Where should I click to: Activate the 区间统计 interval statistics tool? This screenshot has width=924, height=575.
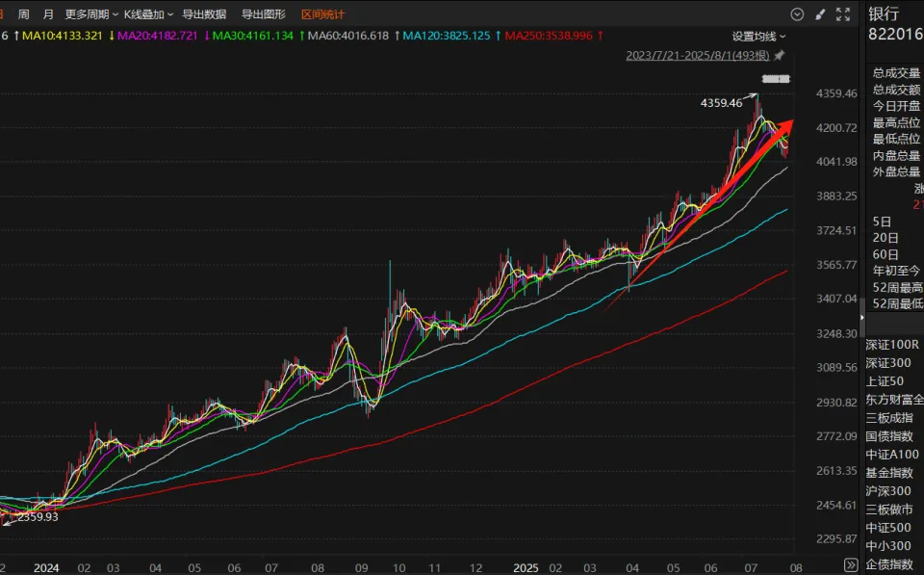pos(322,14)
